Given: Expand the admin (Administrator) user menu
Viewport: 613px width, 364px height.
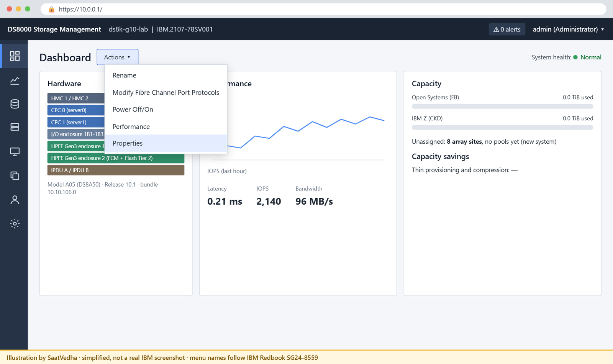Looking at the screenshot, I should [x=568, y=29].
